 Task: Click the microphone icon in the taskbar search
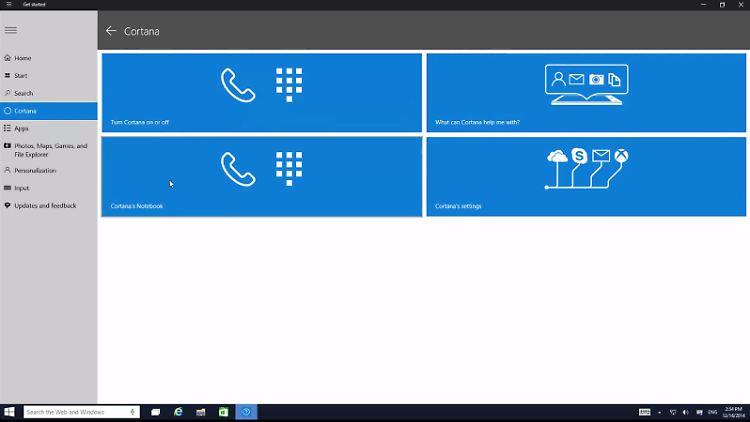[x=133, y=412]
